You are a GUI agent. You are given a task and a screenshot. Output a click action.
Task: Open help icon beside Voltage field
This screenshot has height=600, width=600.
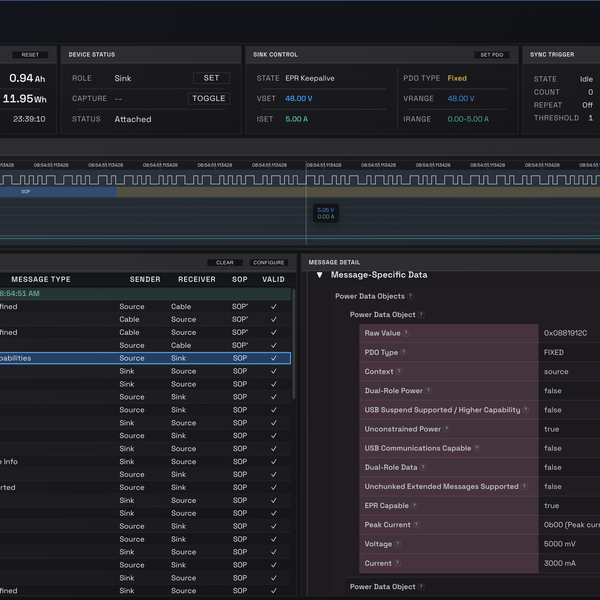coord(397,544)
